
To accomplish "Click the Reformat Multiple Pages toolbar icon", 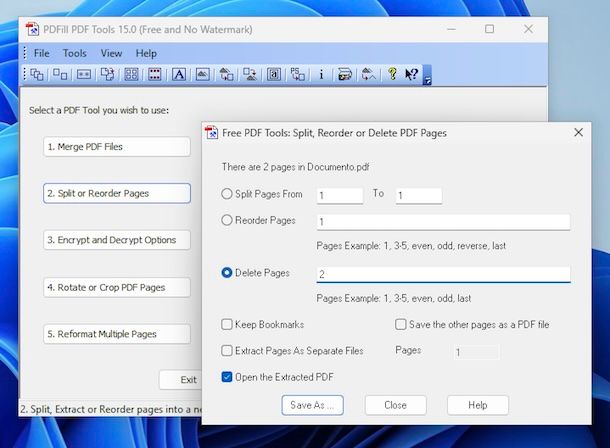I will (131, 74).
